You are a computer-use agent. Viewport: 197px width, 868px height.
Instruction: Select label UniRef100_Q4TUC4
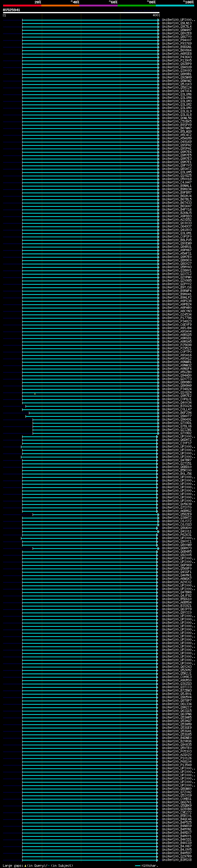tap(177, 91)
